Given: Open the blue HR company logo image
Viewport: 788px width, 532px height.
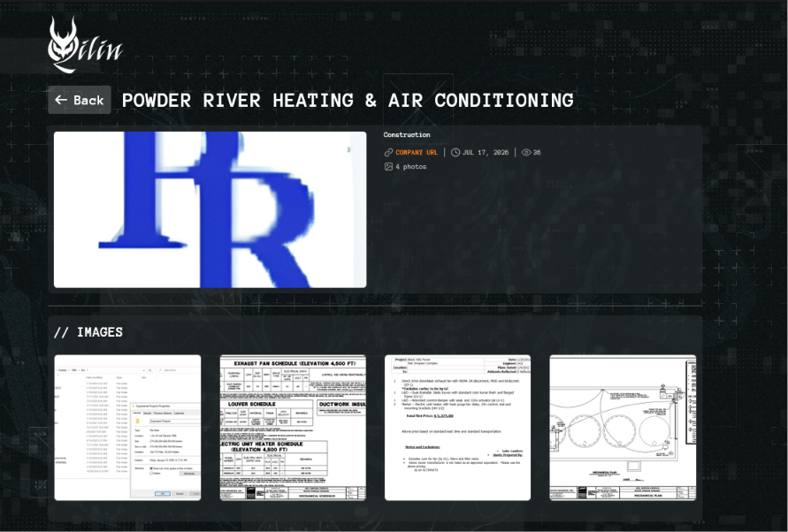Looking at the screenshot, I should 210,209.
